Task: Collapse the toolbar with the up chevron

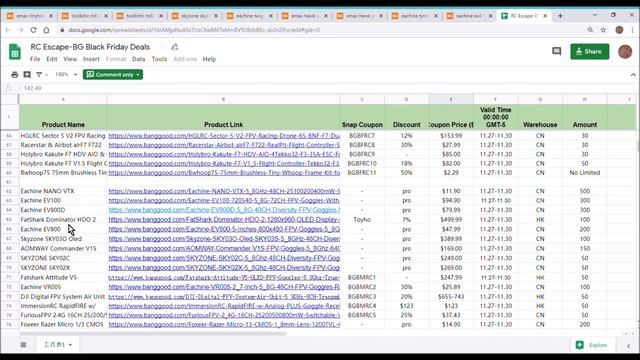Action: (x=633, y=75)
